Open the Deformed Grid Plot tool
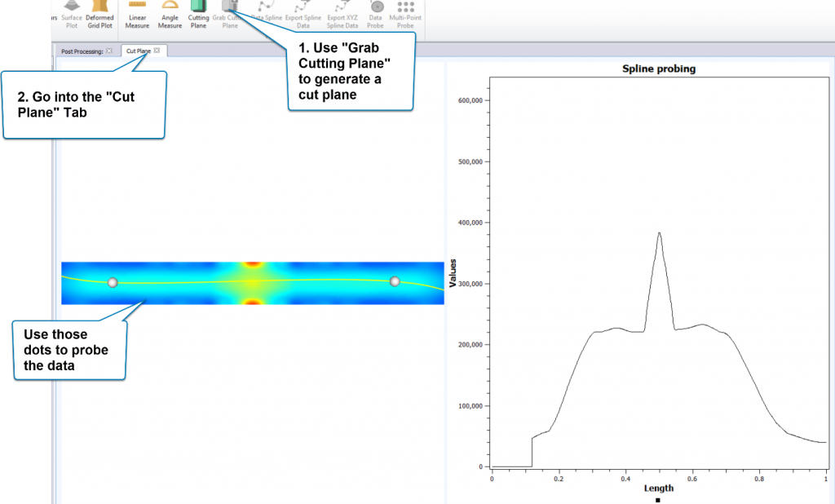This screenshot has width=835, height=504. 99,15
